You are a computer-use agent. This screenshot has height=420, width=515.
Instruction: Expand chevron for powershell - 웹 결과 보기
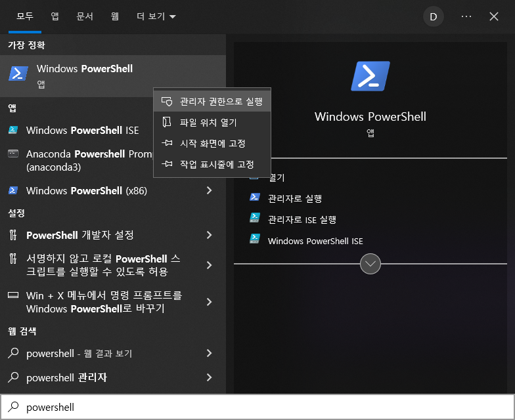[209, 353]
